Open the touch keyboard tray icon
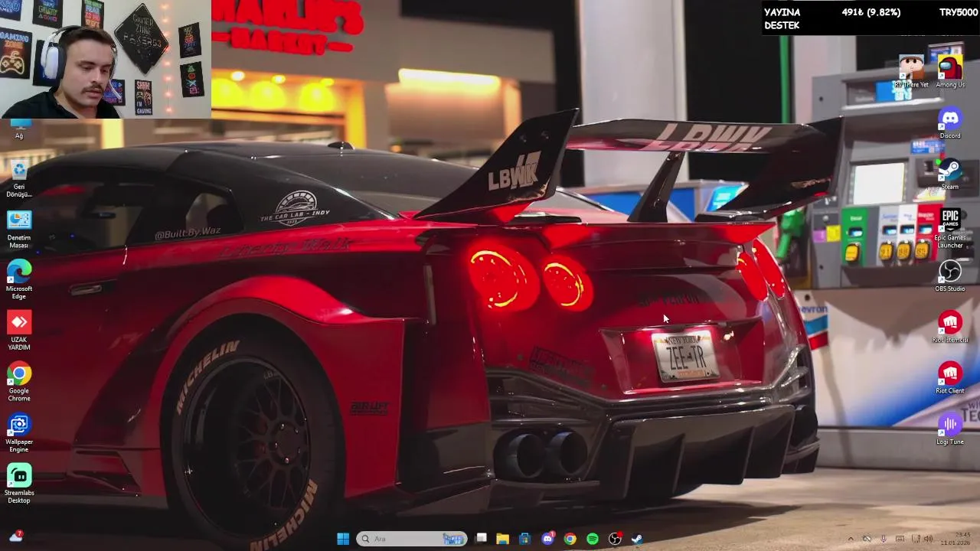Viewport: 980px width, 551px height. (900, 539)
